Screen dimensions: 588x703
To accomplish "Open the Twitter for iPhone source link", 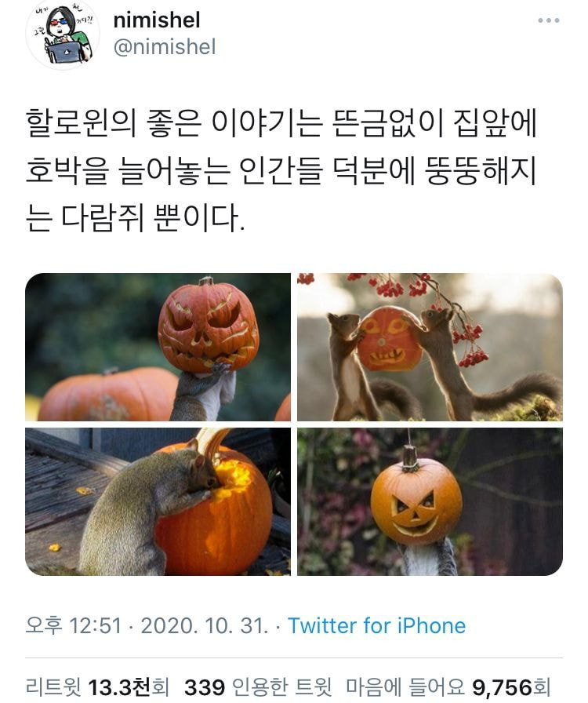I will click(x=376, y=625).
